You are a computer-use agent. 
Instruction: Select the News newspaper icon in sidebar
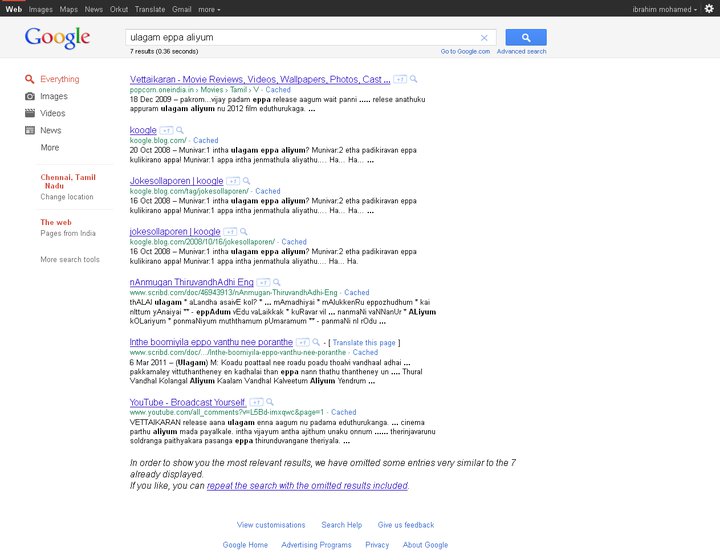30,130
